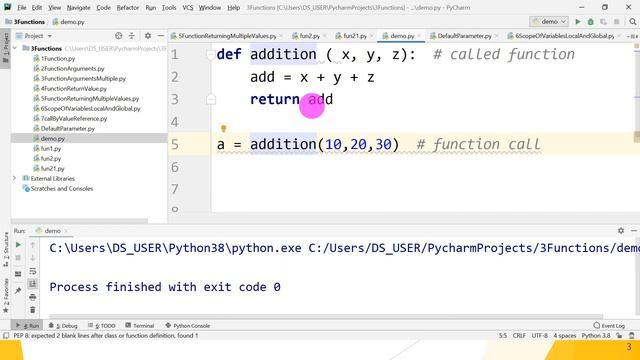
Task: Switch to DefaultParameter.py editor tab
Action: [x=464, y=36]
